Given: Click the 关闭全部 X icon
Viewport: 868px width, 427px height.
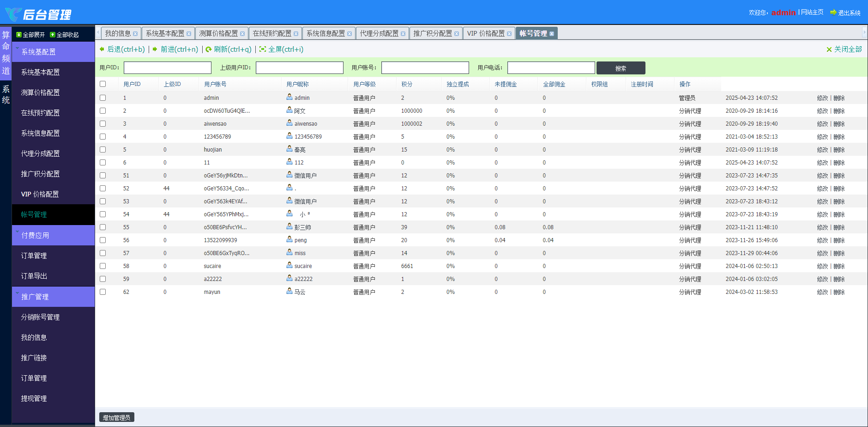Looking at the screenshot, I should coord(829,49).
